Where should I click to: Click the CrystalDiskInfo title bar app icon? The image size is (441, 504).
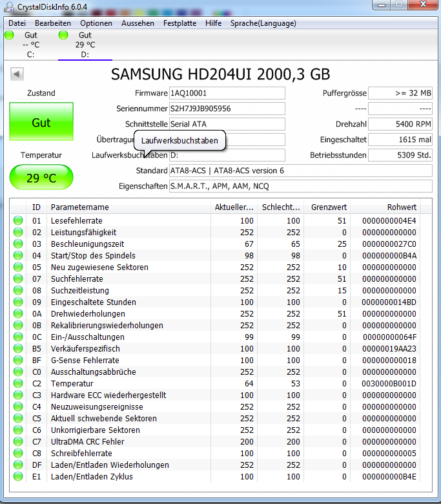pyautogui.click(x=9, y=6)
